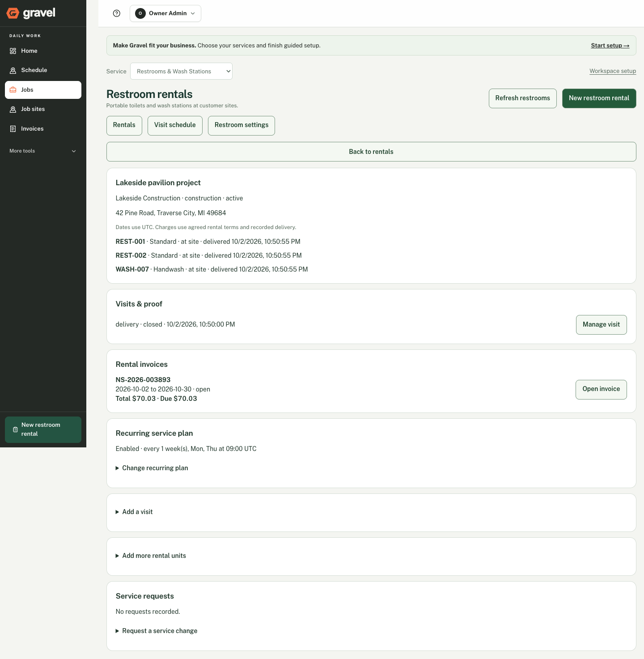
Task: Click the Manage visit button
Action: pyautogui.click(x=602, y=325)
